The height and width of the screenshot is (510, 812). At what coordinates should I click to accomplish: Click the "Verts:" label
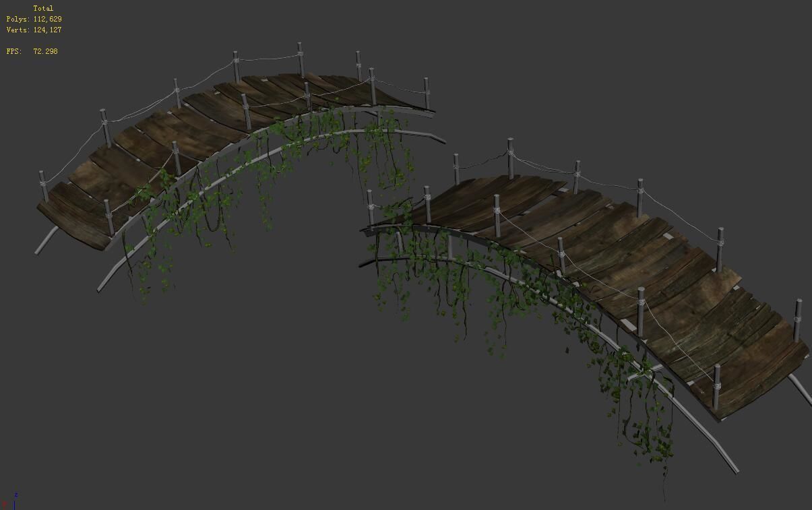click(x=18, y=30)
